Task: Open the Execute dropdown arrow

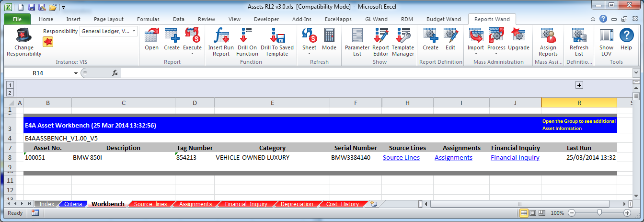Action: click(x=192, y=53)
